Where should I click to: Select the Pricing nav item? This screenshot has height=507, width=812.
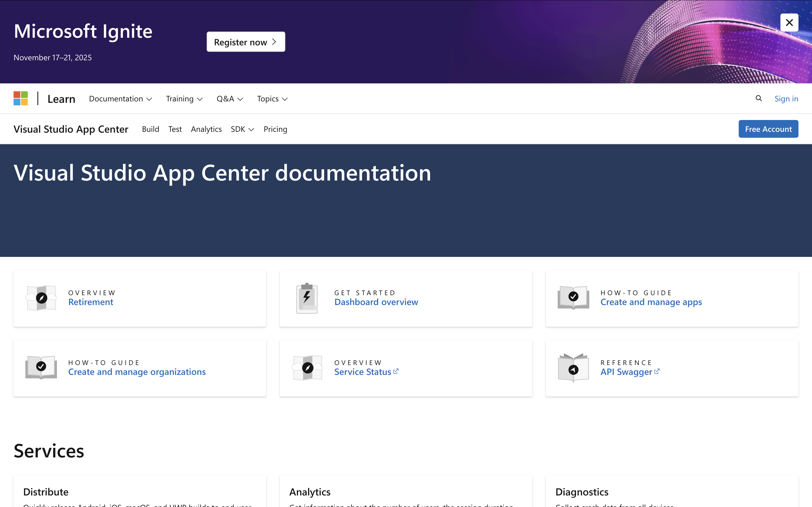coord(275,129)
